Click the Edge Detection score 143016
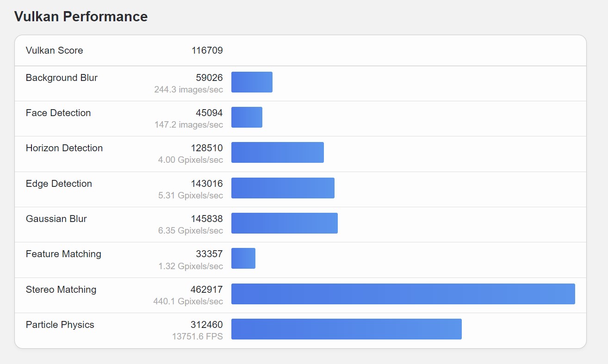Image resolution: width=608 pixels, height=364 pixels. (x=207, y=184)
